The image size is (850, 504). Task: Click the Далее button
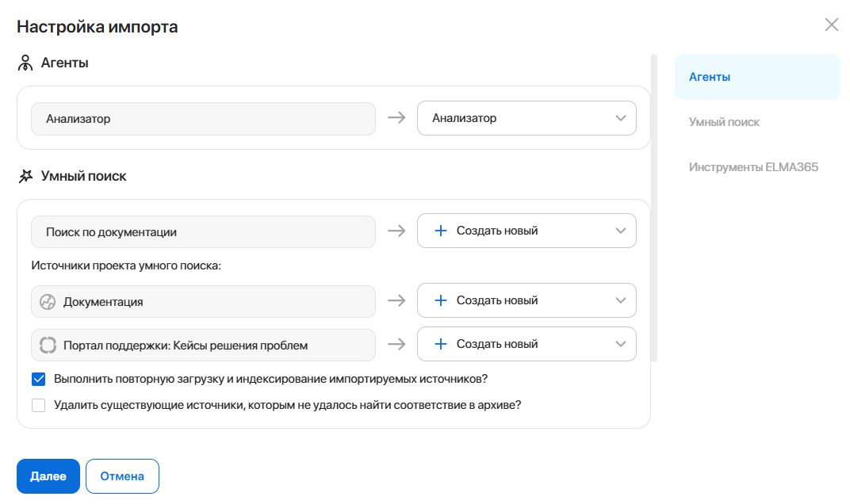click(x=48, y=476)
